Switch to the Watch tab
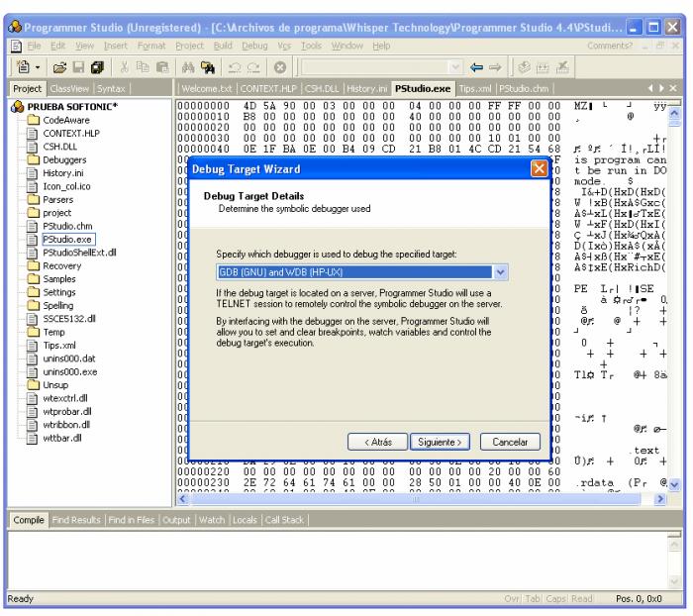 click(212, 520)
